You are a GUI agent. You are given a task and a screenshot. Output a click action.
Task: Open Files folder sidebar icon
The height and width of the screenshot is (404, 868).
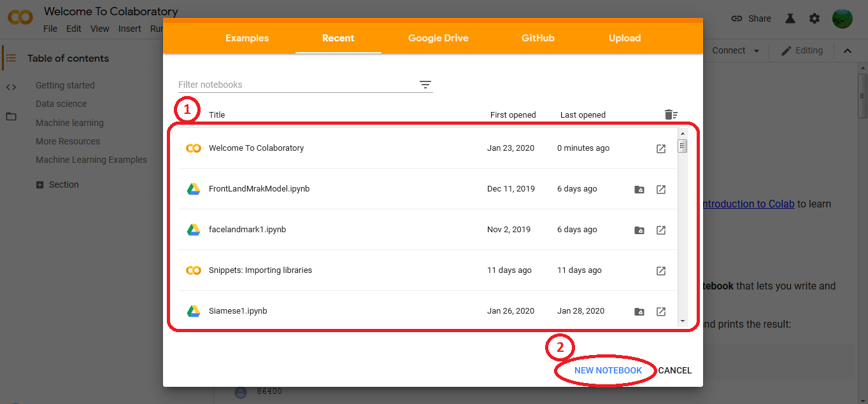pos(11,116)
